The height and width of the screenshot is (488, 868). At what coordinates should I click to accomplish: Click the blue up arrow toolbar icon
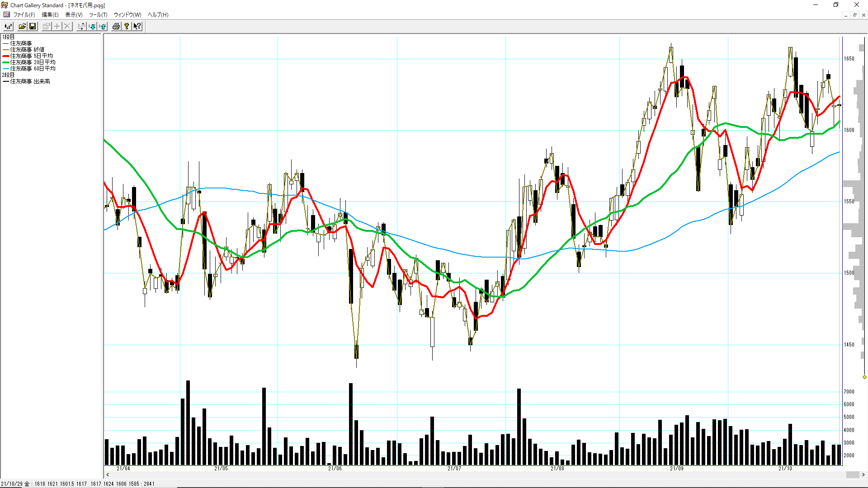click(103, 26)
